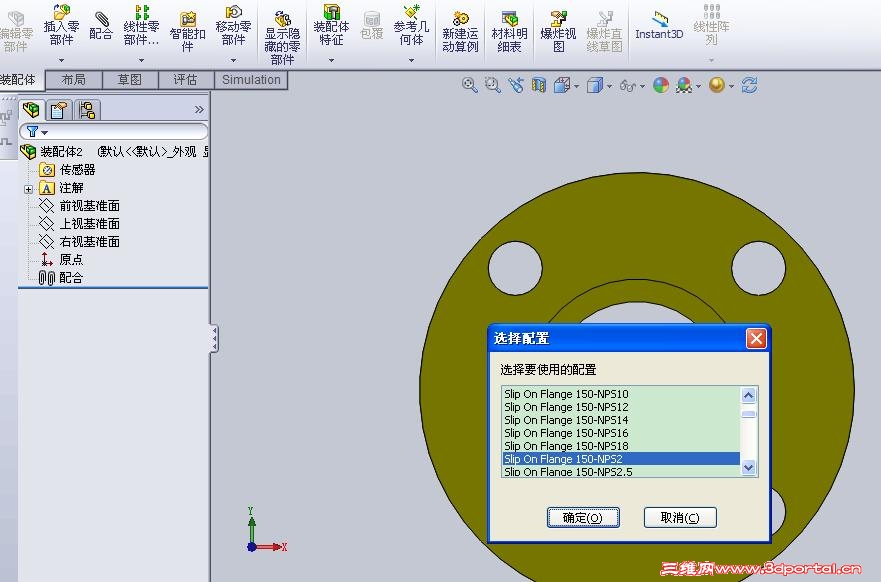Click Edit Appearance color ball icon
The image size is (881, 582).
(x=661, y=85)
